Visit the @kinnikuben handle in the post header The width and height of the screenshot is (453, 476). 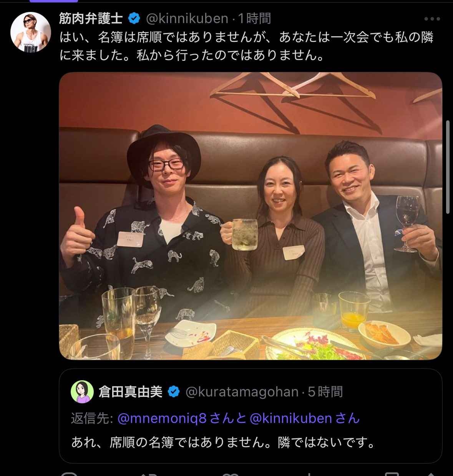188,18
